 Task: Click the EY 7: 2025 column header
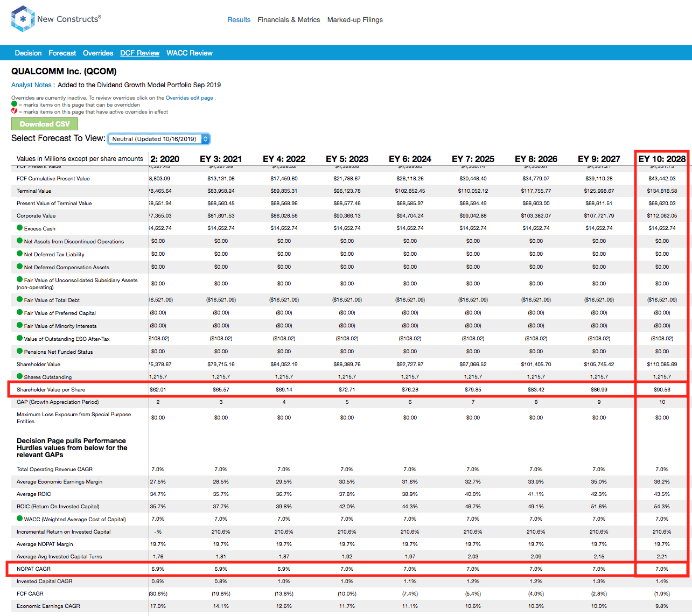coord(473,159)
